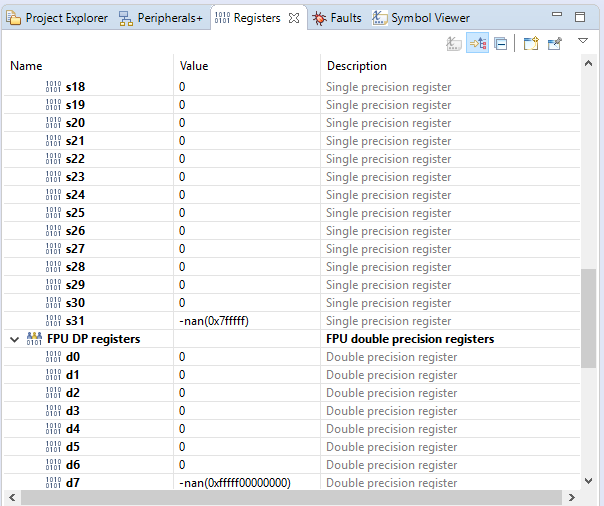Switch to the Symbol Viewer tab
604x506 pixels.
tap(421, 18)
